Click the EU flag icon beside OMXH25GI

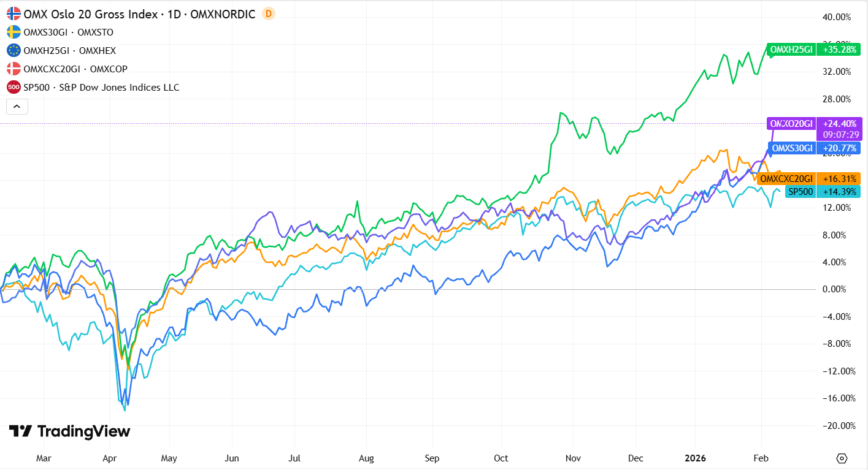tap(13, 50)
